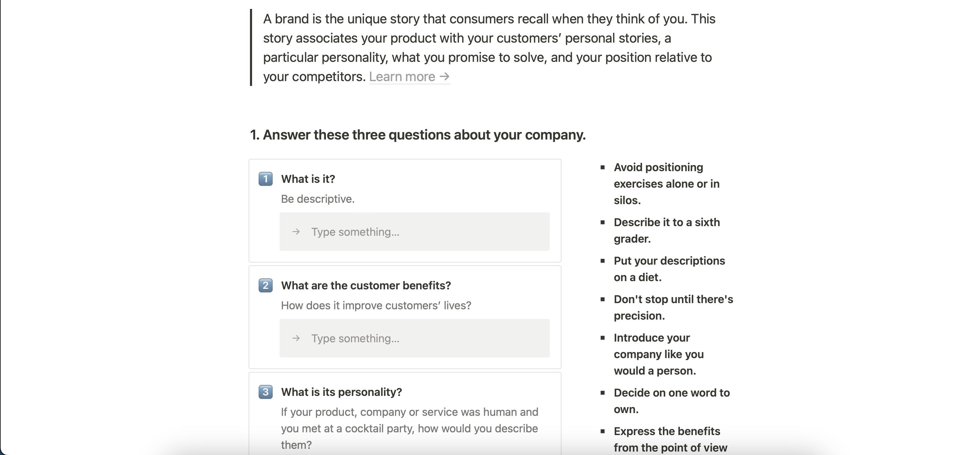Image resolution: width=980 pixels, height=455 pixels.
Task: Click the tip "Describe it to a sixth grader"
Action: (666, 230)
